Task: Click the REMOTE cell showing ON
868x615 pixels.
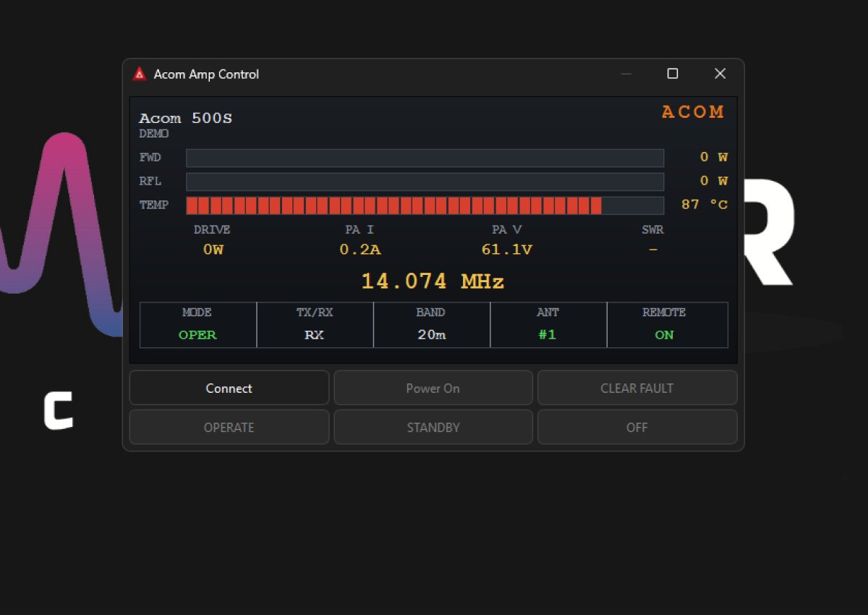Action: (x=667, y=325)
